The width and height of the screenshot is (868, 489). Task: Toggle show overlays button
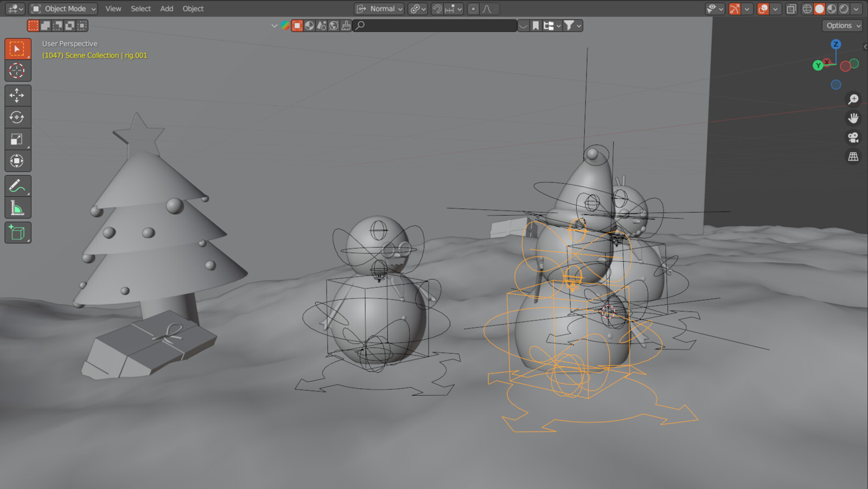pyautogui.click(x=763, y=9)
